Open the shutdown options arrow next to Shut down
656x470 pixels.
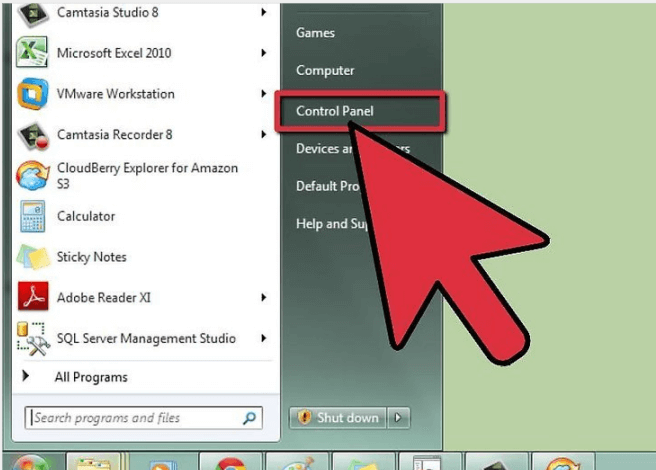coord(398,418)
